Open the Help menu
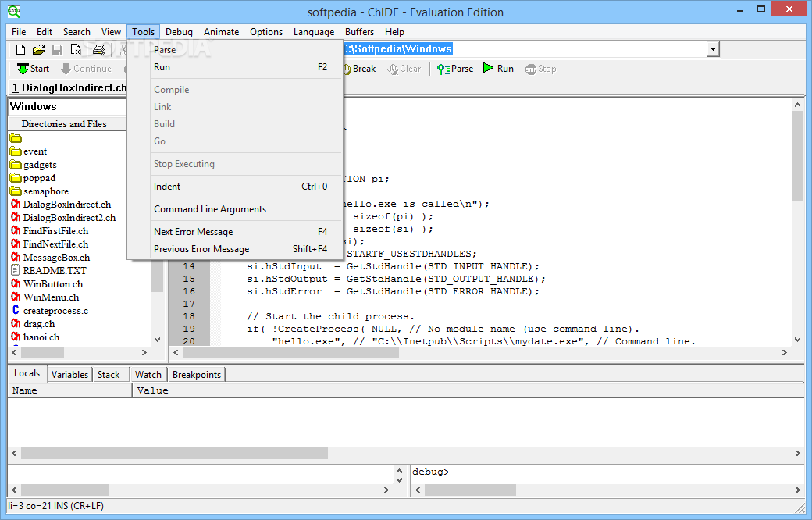Image resolution: width=812 pixels, height=520 pixels. tap(394, 32)
